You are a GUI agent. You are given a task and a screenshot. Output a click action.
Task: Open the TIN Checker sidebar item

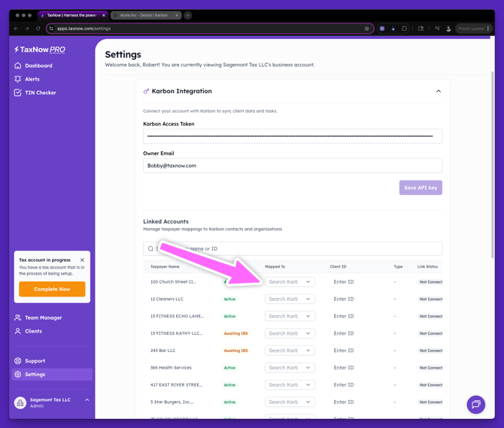click(x=35, y=93)
